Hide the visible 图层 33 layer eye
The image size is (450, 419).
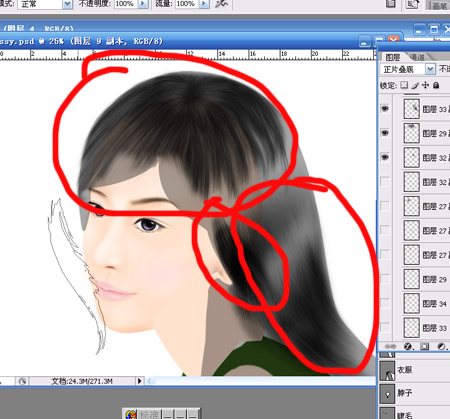(385, 109)
